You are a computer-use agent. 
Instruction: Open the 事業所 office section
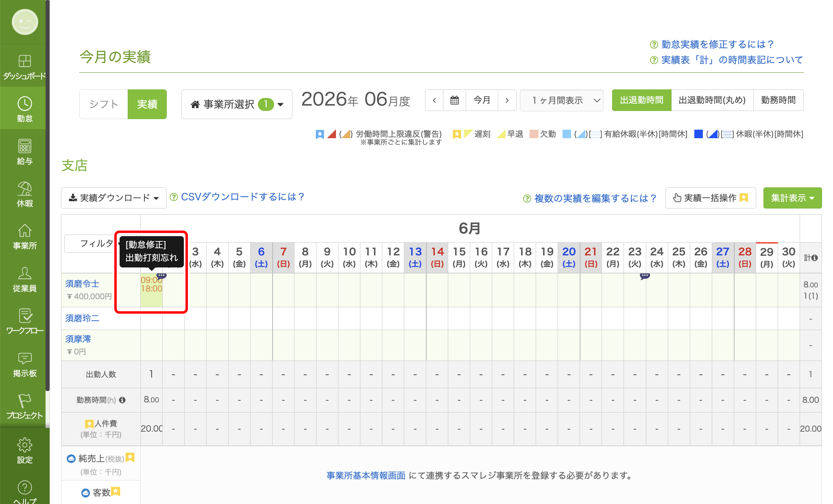point(25,237)
